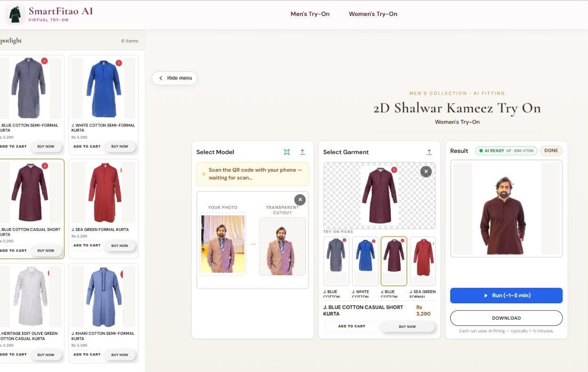Screen dimensions: 588x372
Task: Open the Heritage Edit Olive Green Kurta image
Action: [29, 296]
